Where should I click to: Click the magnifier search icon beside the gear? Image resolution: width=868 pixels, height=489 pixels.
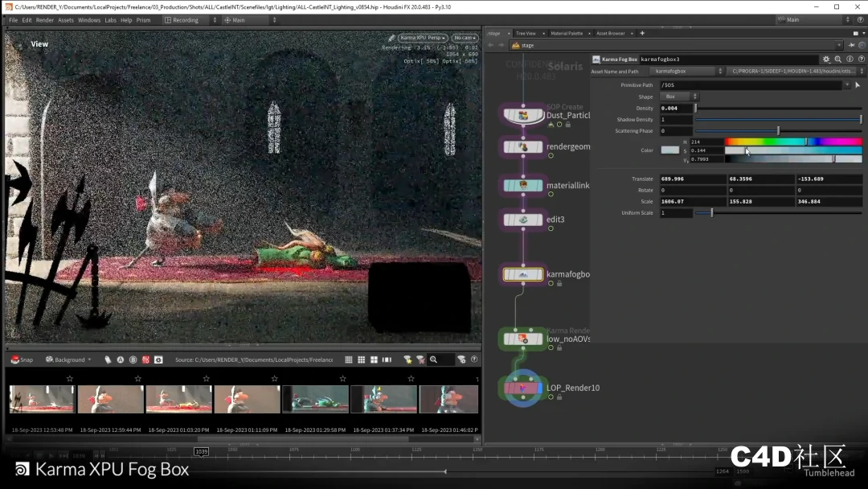[x=839, y=59]
